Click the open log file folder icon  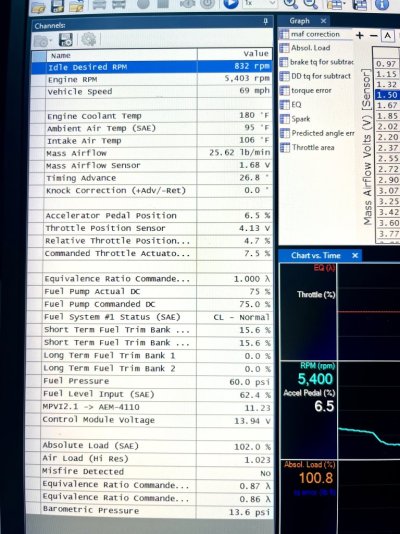38,7
